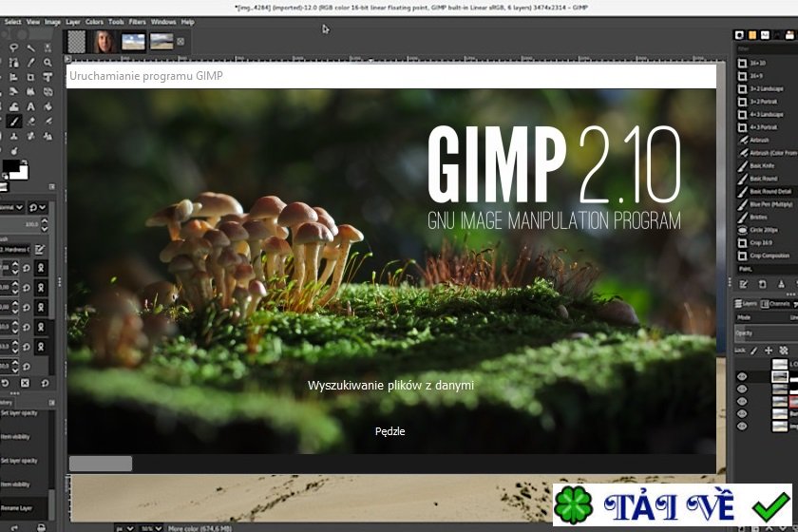Toggle lock pixels for layer
This screenshot has height=532, width=798.
coord(753,351)
